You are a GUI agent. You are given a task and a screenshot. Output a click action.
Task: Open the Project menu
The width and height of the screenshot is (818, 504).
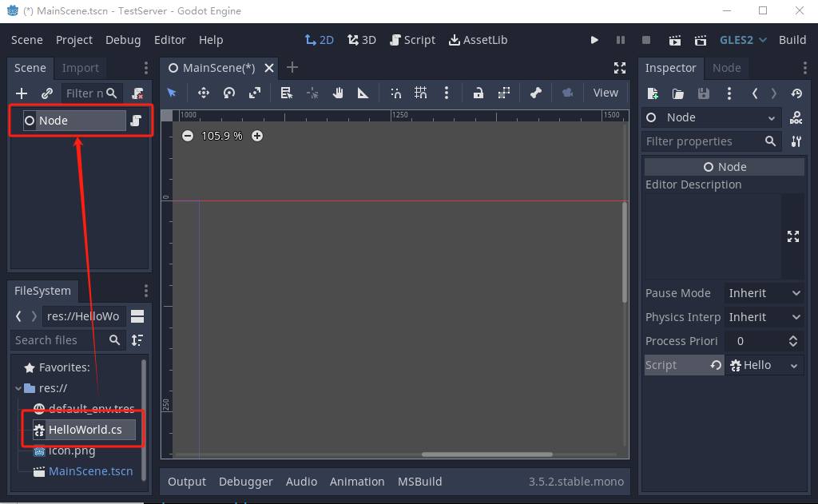[74, 40]
